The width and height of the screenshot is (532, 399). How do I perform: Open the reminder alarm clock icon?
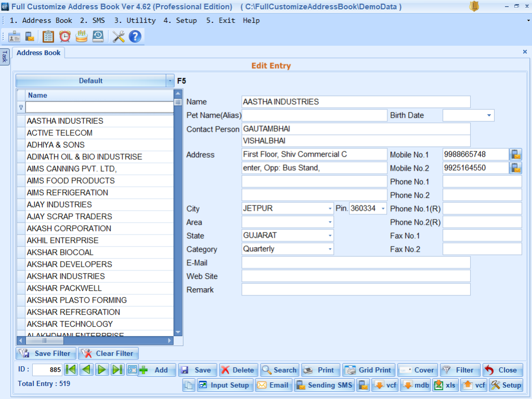(65, 36)
